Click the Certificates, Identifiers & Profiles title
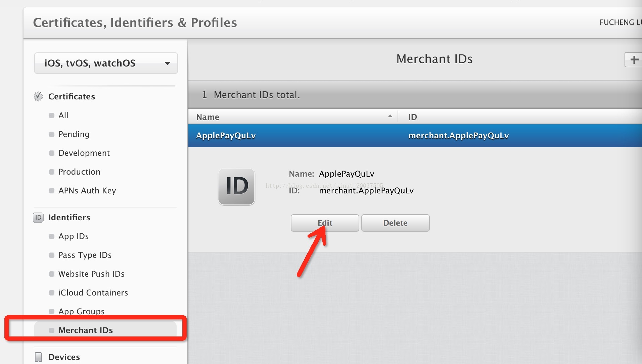Screen dimensions: 642x364 135,22
